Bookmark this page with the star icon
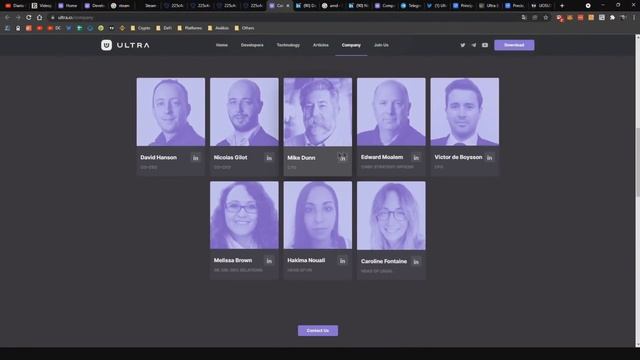The width and height of the screenshot is (640, 360). click(x=545, y=18)
